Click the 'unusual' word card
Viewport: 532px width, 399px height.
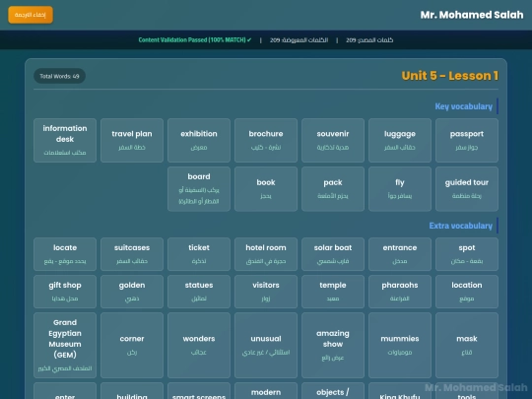[x=266, y=345]
